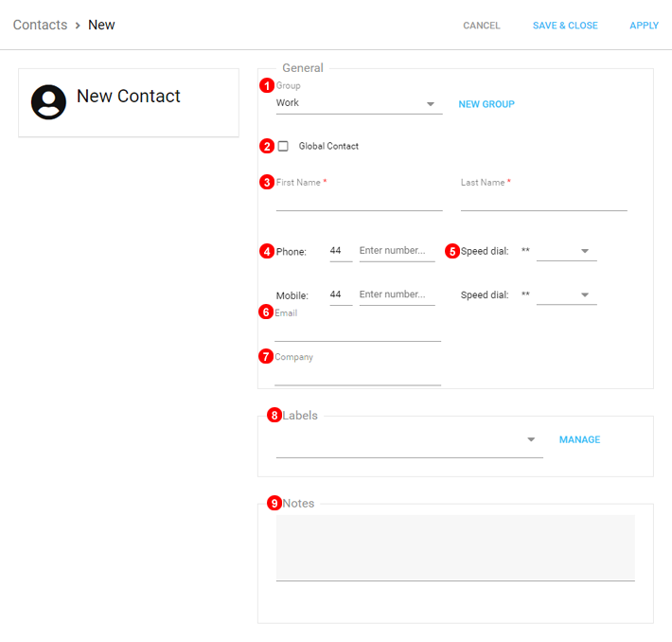
Task: Create a NEW GROUP link
Action: pyautogui.click(x=486, y=104)
